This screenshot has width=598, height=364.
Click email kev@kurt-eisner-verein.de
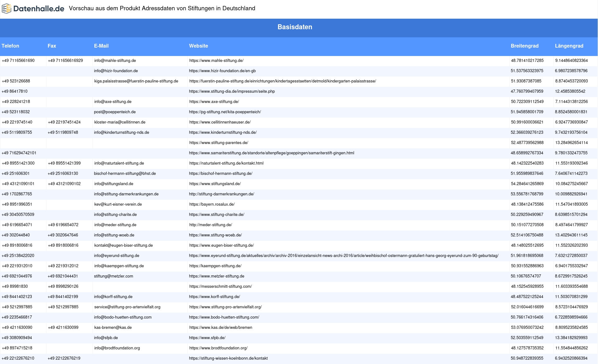point(118,204)
